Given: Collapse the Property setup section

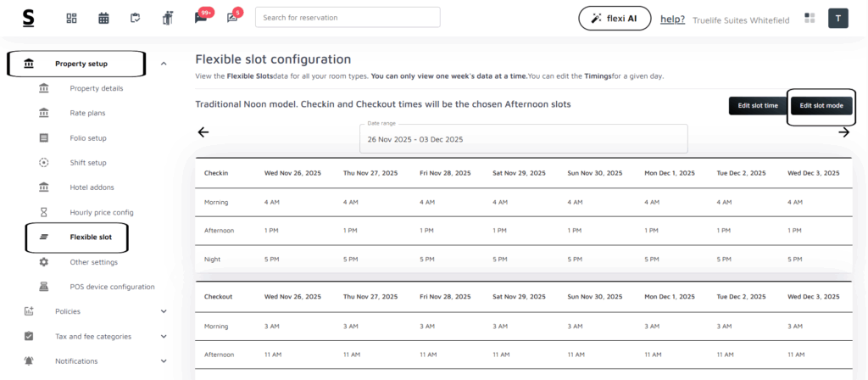Looking at the screenshot, I should pos(164,64).
